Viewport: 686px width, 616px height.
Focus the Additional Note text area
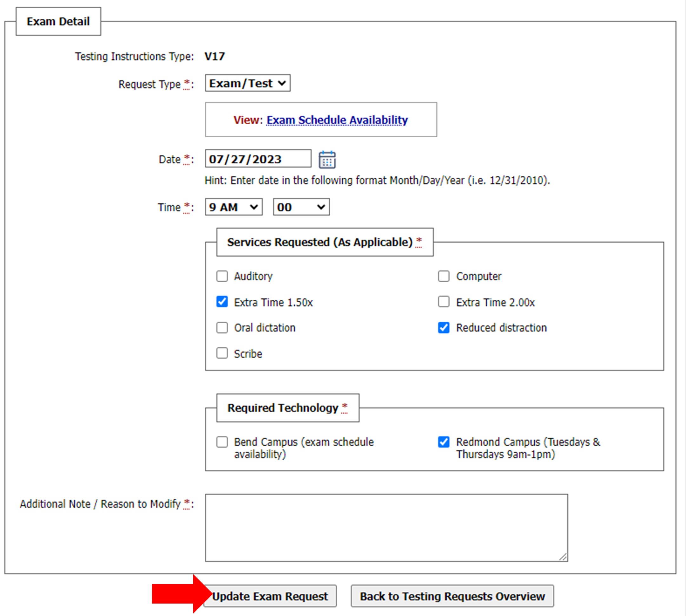[386, 528]
